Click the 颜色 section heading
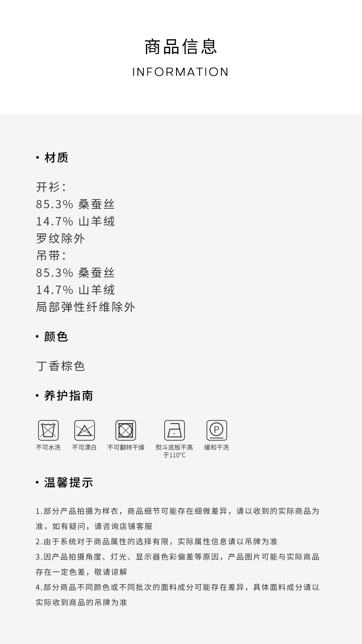This screenshot has width=362, height=644. pyautogui.click(x=56, y=337)
